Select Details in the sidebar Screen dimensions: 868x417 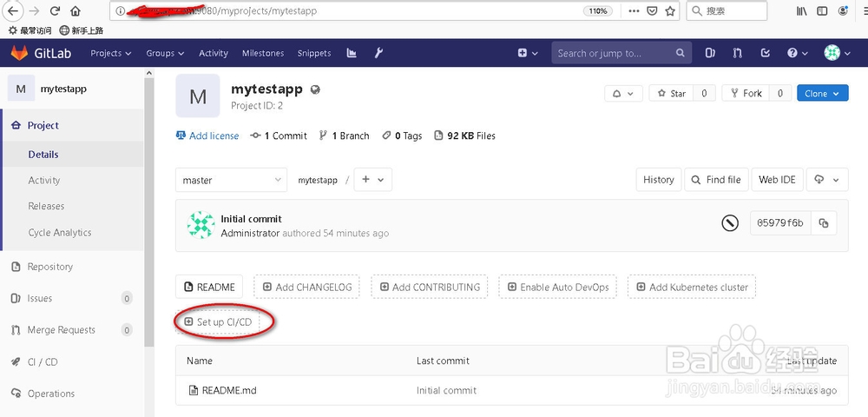(x=73, y=155)
